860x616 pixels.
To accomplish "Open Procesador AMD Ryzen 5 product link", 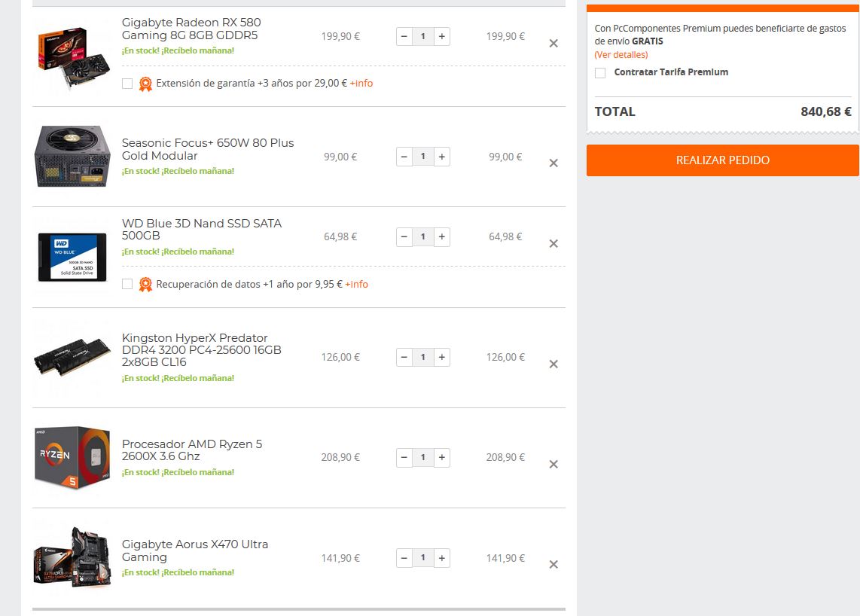I will click(192, 450).
